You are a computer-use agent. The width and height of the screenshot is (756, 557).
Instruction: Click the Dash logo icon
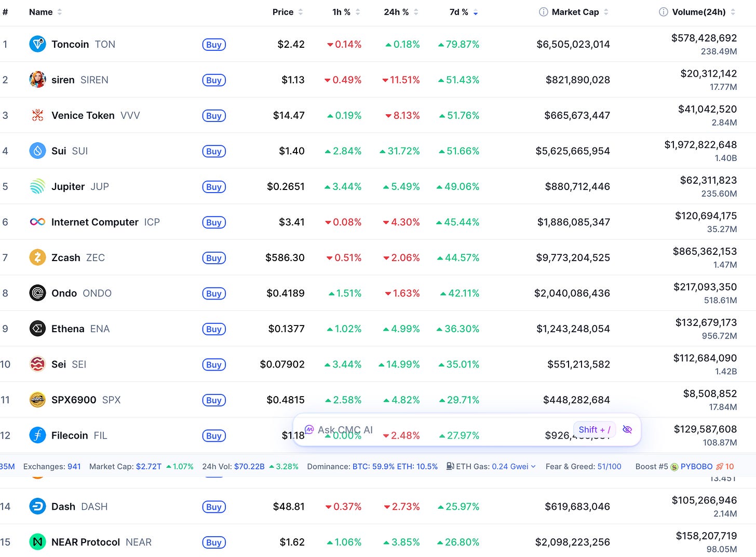point(37,506)
